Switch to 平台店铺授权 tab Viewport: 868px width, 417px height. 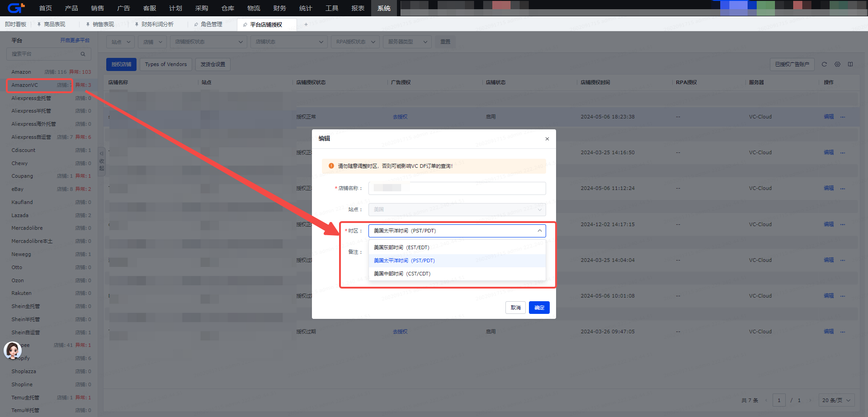coord(266,25)
